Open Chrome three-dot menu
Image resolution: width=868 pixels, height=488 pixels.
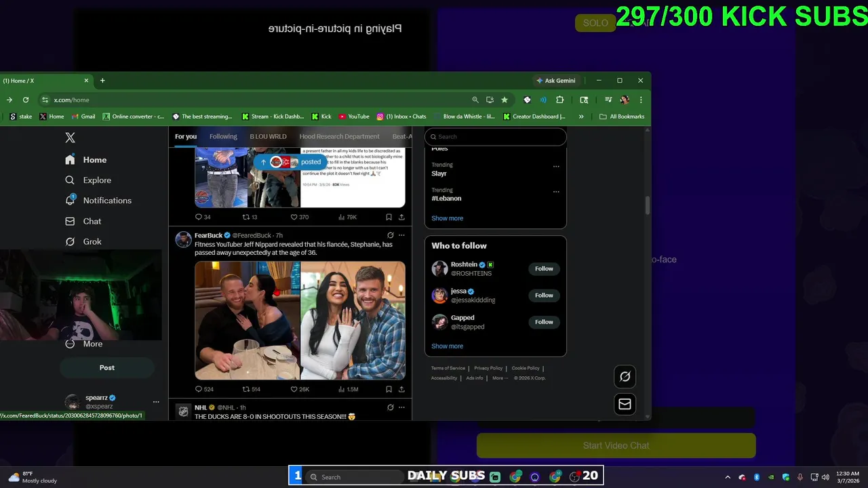click(641, 100)
